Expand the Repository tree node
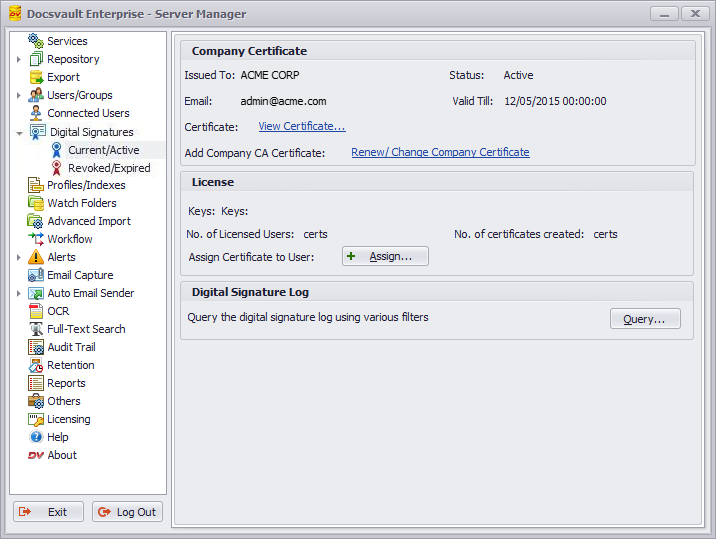 19,59
